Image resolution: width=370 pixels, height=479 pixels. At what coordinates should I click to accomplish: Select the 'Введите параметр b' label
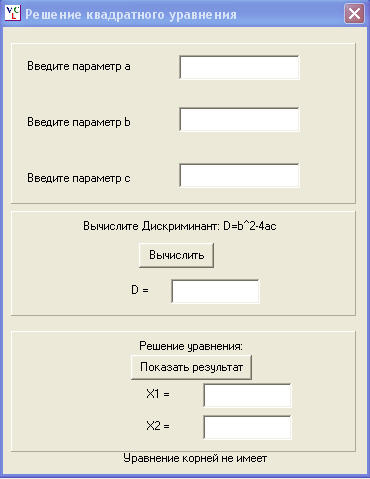point(79,122)
